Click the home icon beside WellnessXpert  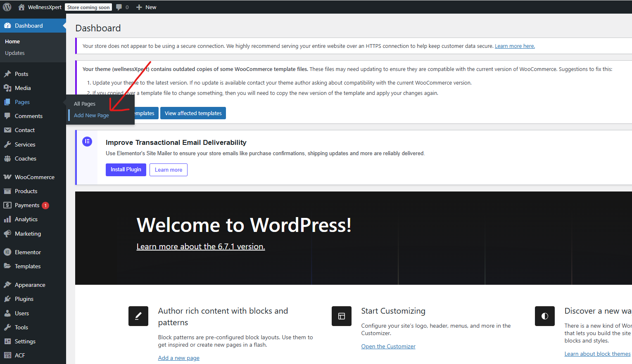21,7
